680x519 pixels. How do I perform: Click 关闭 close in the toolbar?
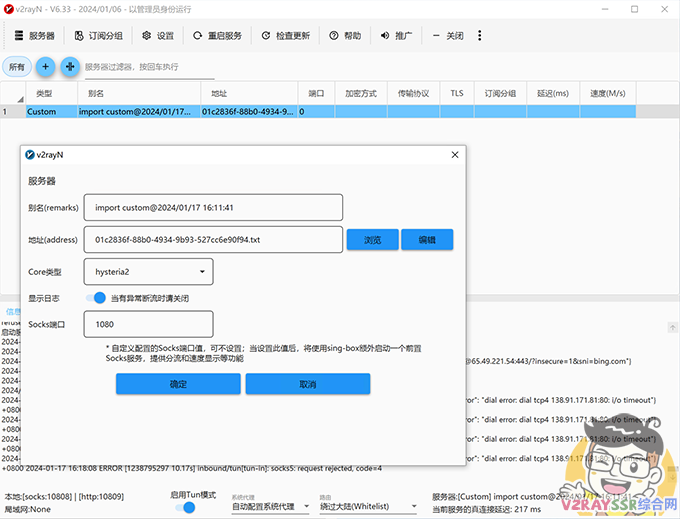click(448, 36)
